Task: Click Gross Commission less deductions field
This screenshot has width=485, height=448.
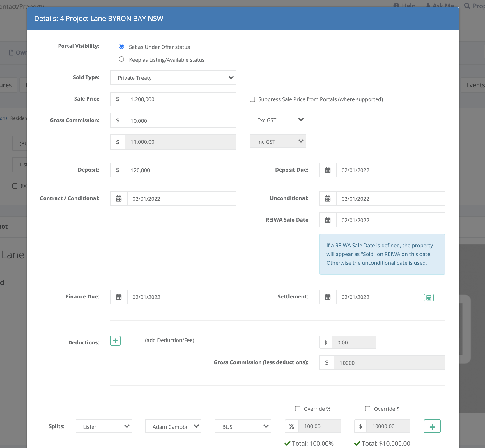Action: pos(390,363)
